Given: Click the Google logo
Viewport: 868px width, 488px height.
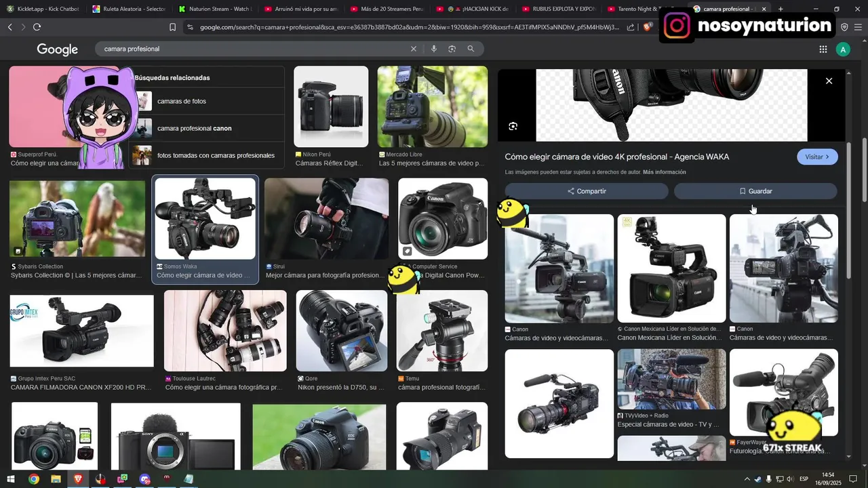Looking at the screenshot, I should 58,49.
